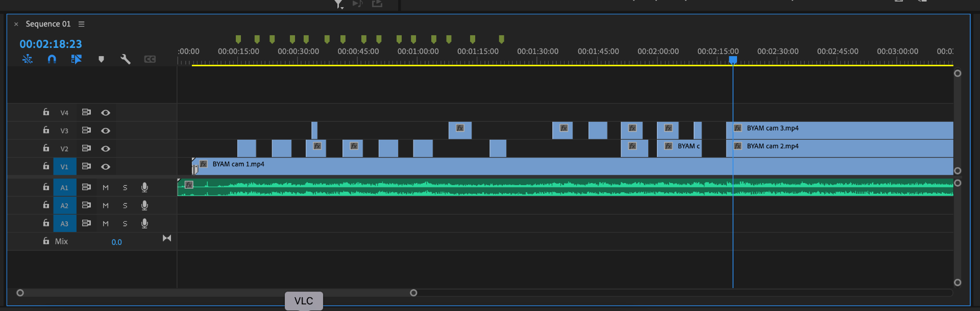Enable voice-over record on track A1

pos(144,188)
